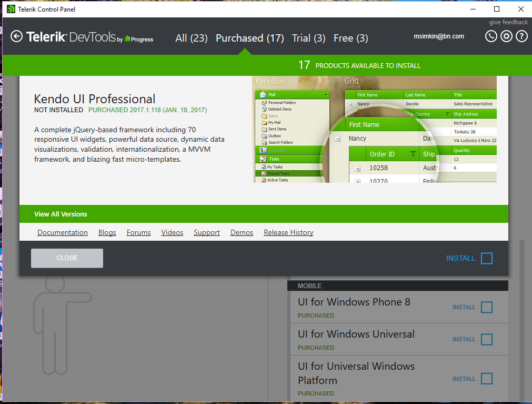This screenshot has height=404, width=532.
Task: Click Kendo UI preview screenshot image
Action: click(375, 130)
